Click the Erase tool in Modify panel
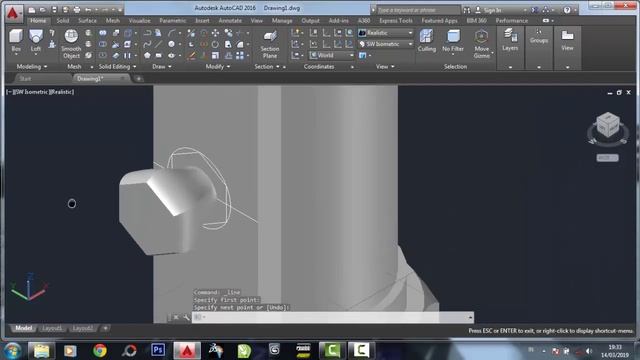640x360 pixels. pos(191,56)
